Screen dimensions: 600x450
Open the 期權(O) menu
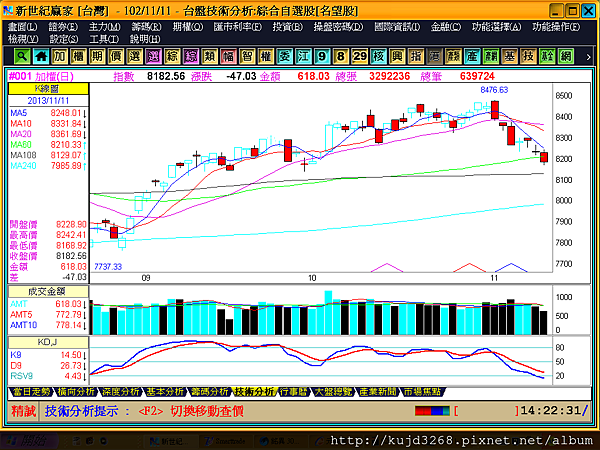tap(188, 27)
